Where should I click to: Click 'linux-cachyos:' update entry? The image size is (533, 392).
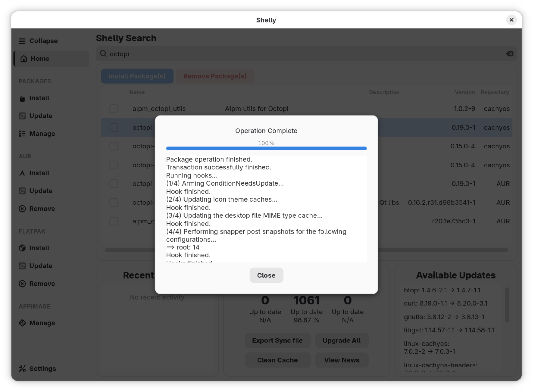coord(426,344)
